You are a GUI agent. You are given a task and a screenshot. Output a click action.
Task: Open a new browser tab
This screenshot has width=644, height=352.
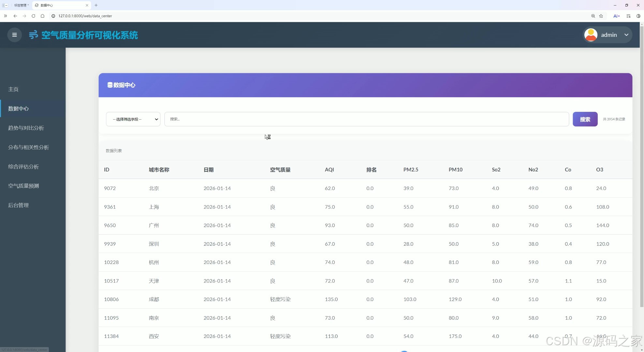pos(96,5)
